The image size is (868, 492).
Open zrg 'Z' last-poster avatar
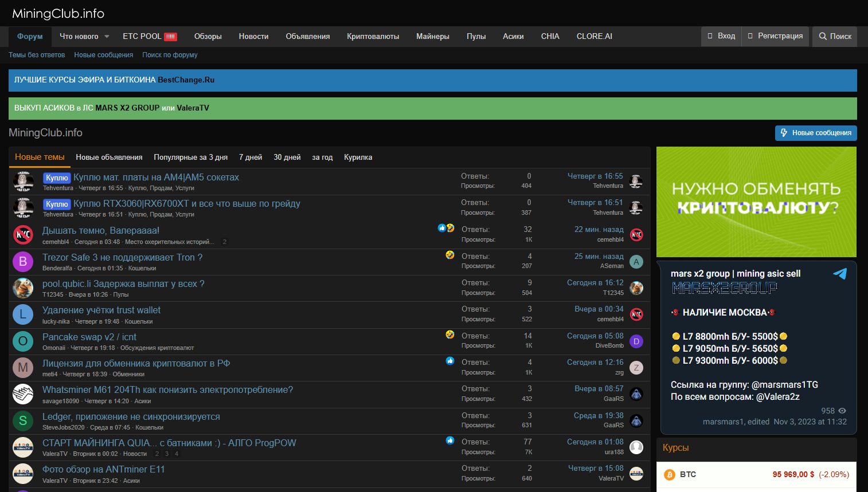636,368
